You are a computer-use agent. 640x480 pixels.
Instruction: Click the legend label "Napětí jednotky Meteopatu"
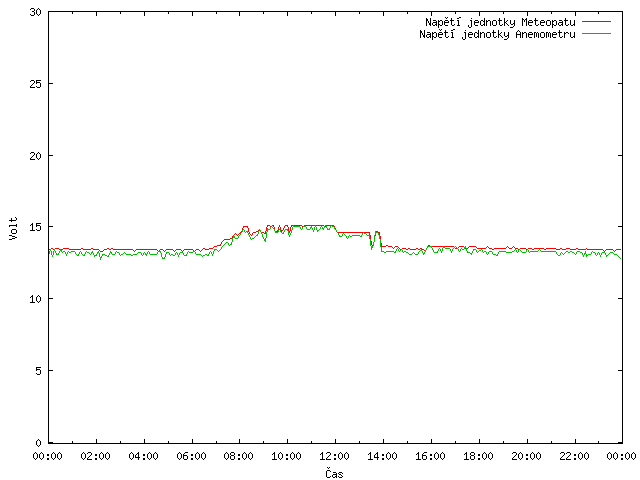coord(500,22)
